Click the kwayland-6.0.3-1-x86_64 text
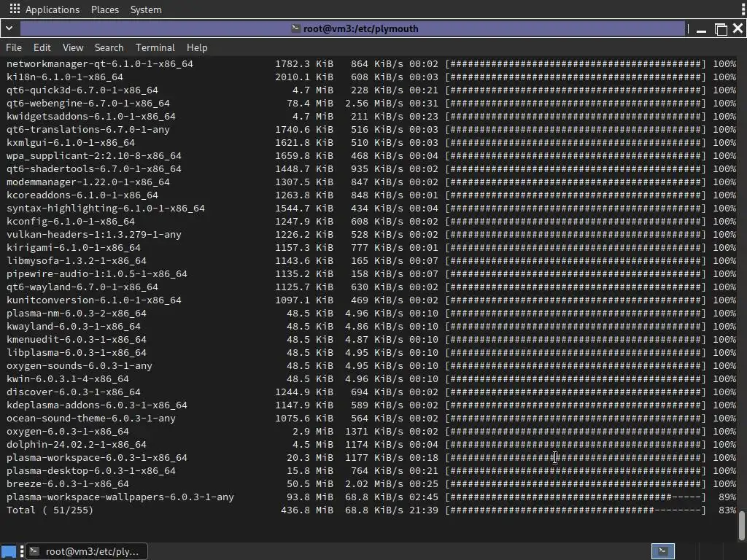747x560 pixels. 74,326
